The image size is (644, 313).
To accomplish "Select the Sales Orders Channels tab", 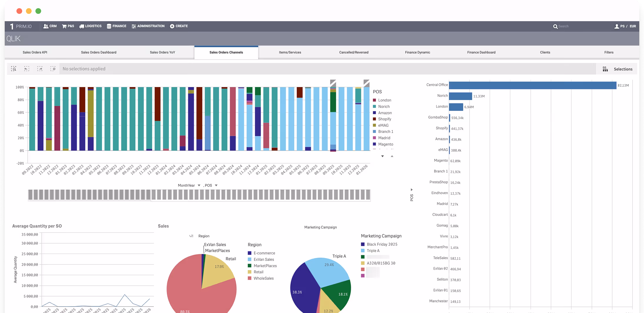I will coord(226,52).
